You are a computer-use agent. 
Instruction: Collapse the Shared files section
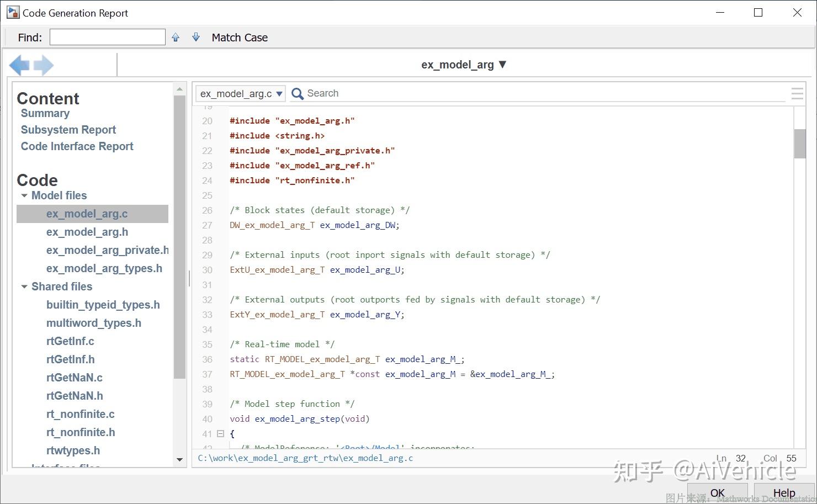24,287
